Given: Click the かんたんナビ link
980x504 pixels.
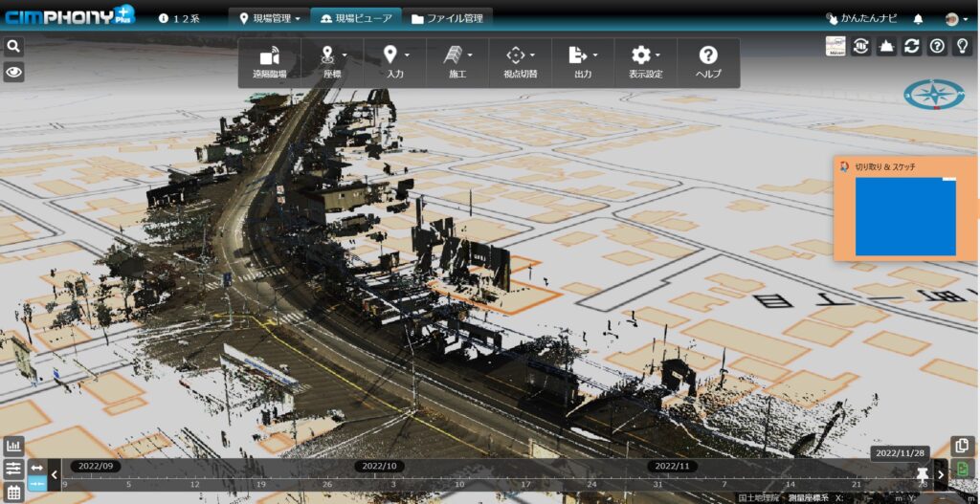Looking at the screenshot, I should coord(861,18).
